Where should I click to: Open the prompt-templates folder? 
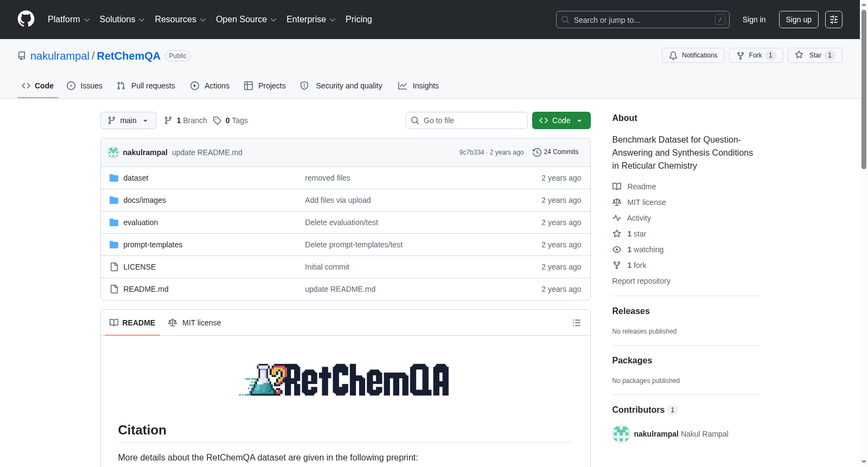point(153,245)
